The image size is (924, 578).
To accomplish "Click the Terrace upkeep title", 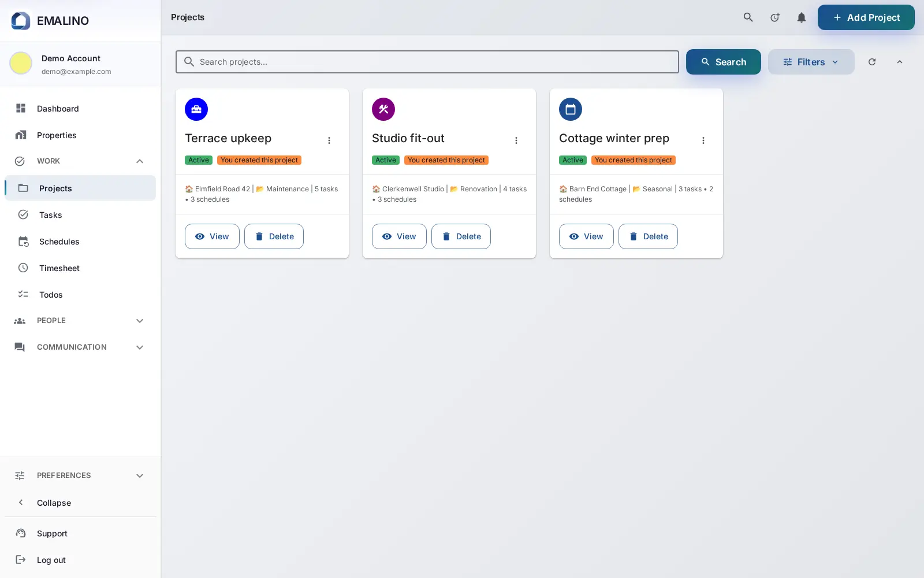I will pos(228,139).
